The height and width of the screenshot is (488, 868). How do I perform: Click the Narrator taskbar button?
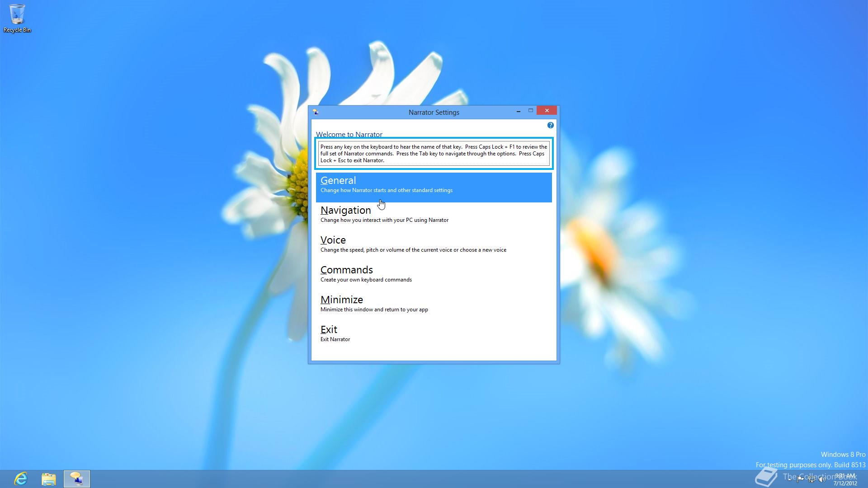(x=77, y=479)
